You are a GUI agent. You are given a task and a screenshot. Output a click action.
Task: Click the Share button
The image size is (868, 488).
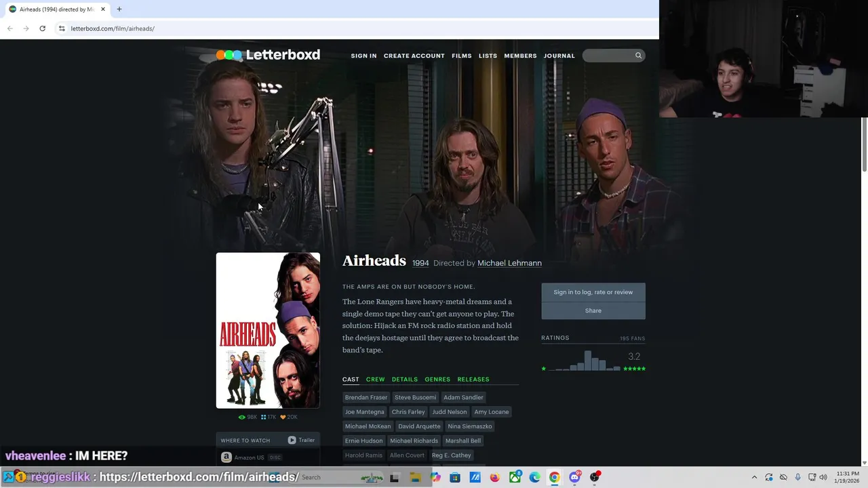tap(593, 310)
